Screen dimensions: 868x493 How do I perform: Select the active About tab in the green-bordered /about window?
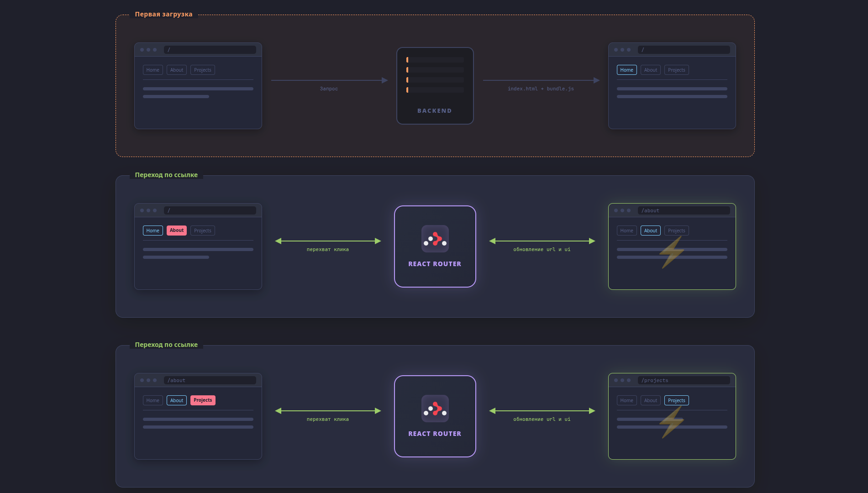[650, 231]
